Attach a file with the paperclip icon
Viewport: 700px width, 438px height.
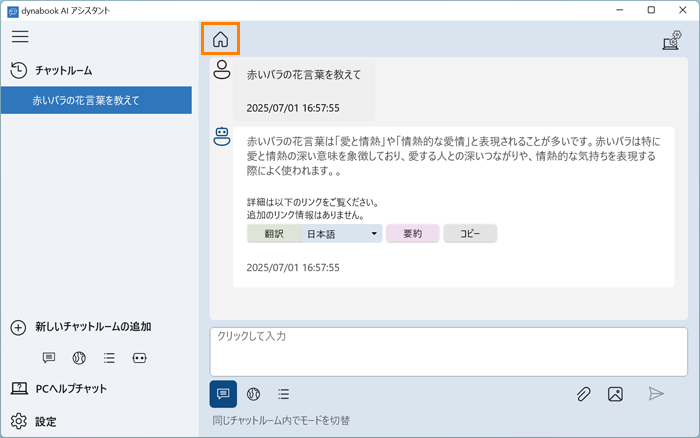(583, 394)
